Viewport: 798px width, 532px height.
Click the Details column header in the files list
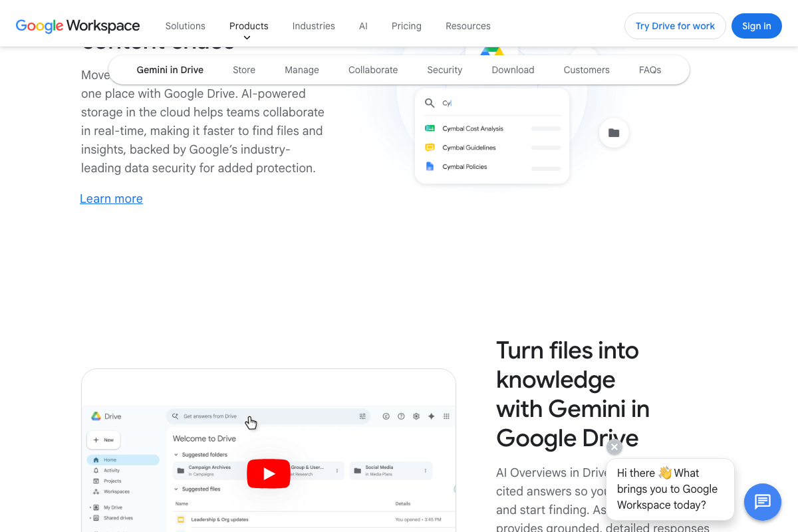point(403,503)
